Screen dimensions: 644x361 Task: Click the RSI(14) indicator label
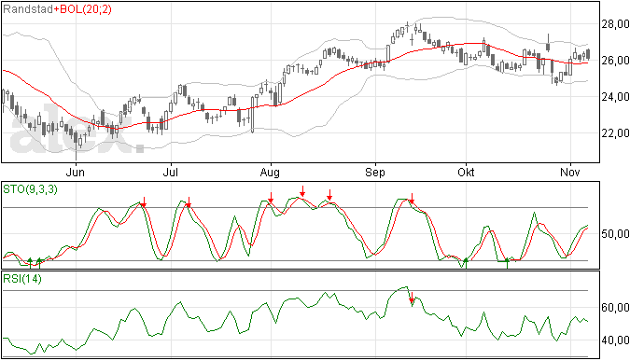pos(22,279)
